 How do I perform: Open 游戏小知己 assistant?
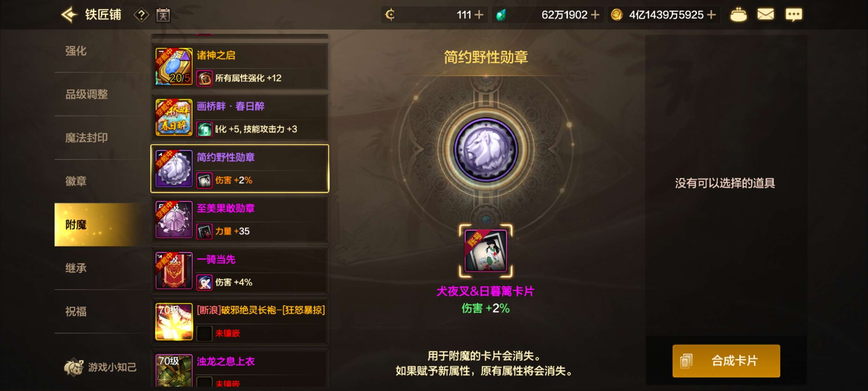[x=100, y=367]
